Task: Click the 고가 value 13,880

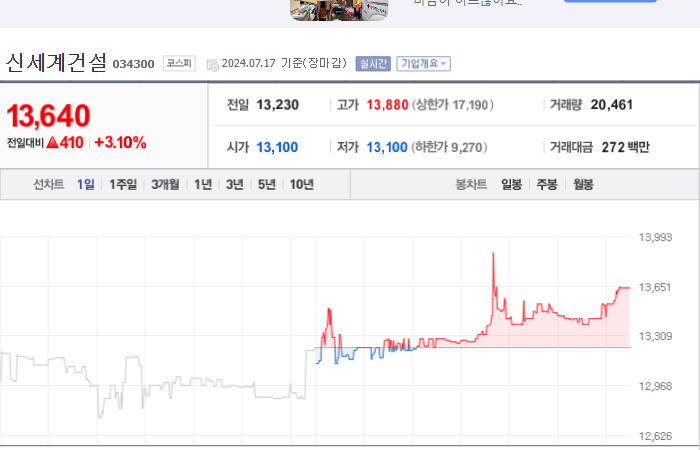Action: point(388,105)
